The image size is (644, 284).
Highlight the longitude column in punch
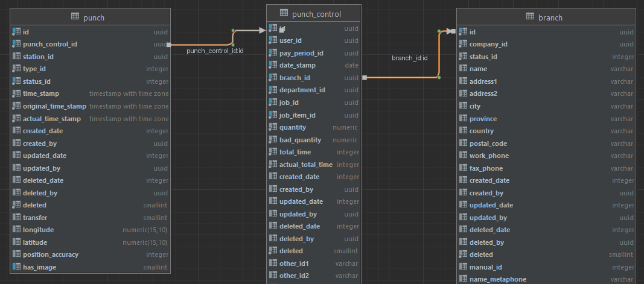(38, 230)
